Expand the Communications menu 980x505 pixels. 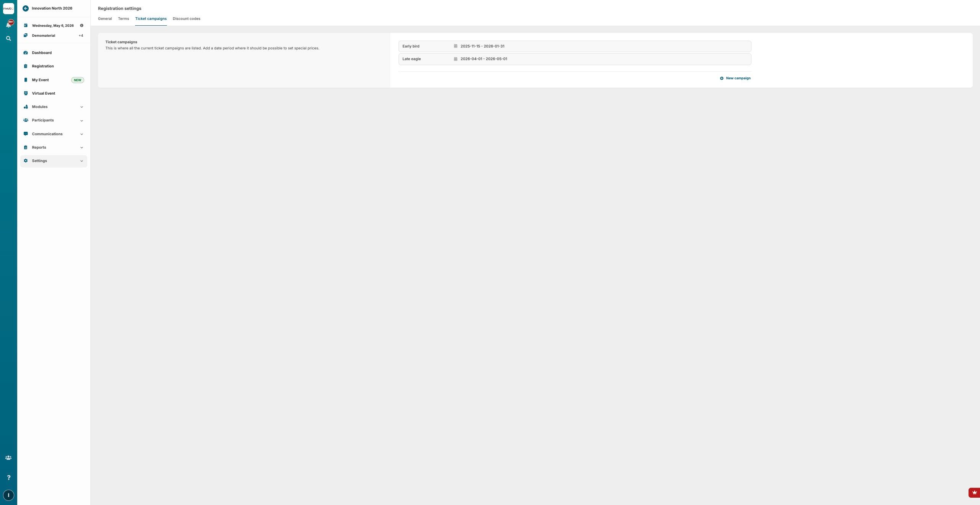[82, 134]
